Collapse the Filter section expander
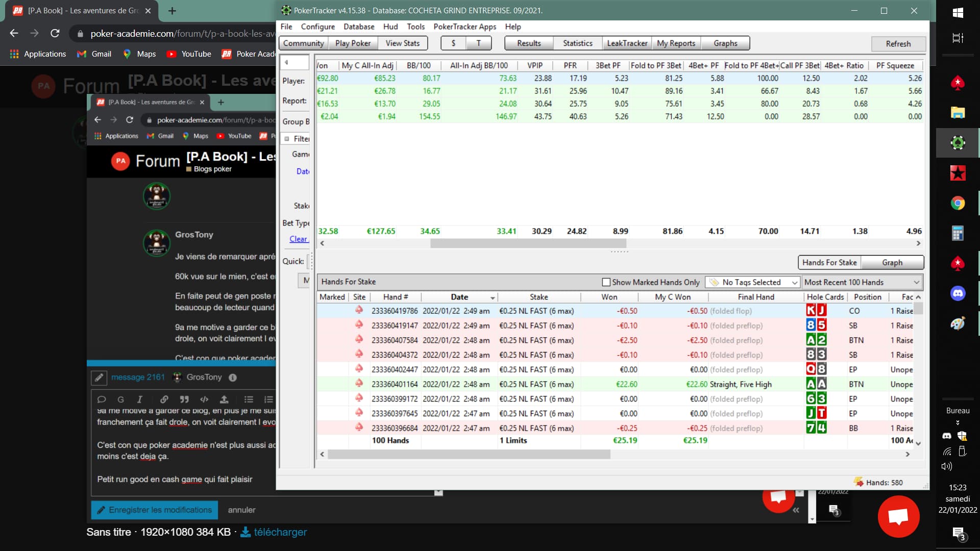Image resolution: width=980 pixels, height=551 pixels. 287,139
